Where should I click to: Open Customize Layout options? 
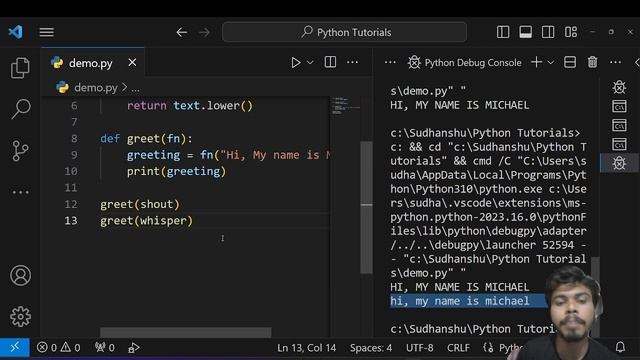coord(571,32)
